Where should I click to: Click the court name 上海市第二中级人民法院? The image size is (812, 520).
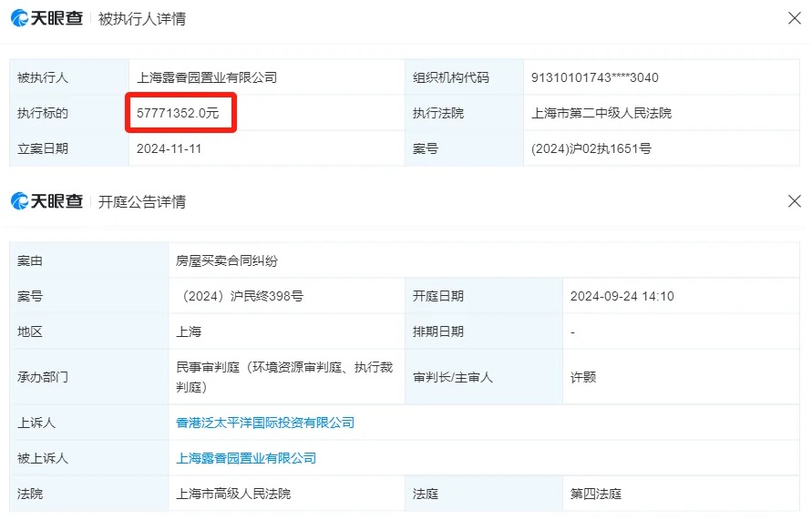point(601,113)
